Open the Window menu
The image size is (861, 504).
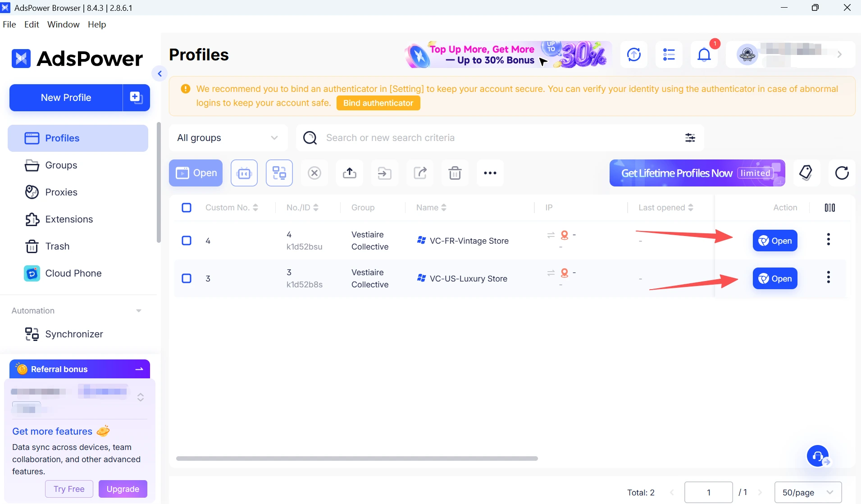pyautogui.click(x=63, y=24)
